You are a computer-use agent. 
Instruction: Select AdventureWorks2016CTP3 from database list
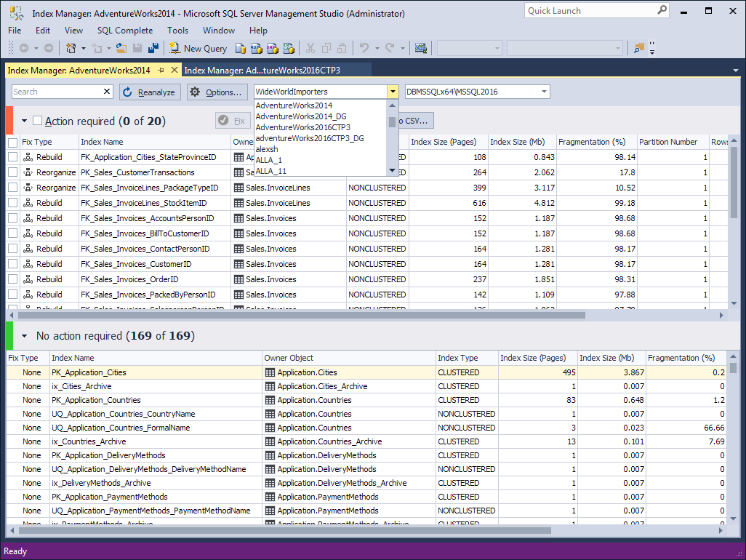click(x=302, y=127)
